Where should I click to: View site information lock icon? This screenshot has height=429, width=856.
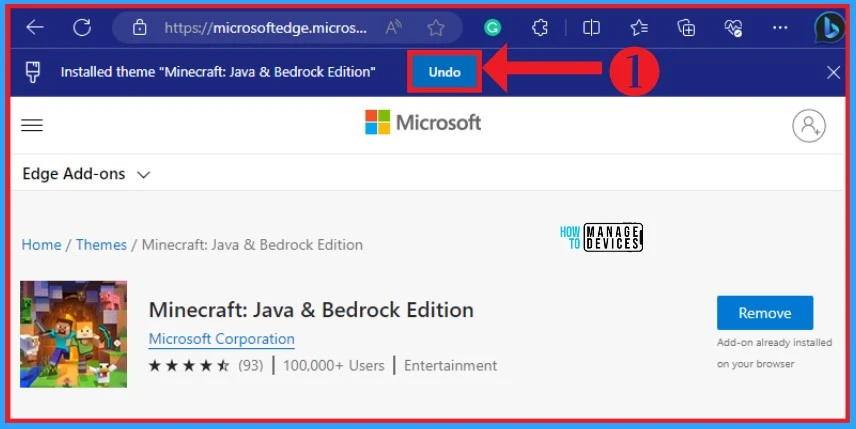coord(140,27)
